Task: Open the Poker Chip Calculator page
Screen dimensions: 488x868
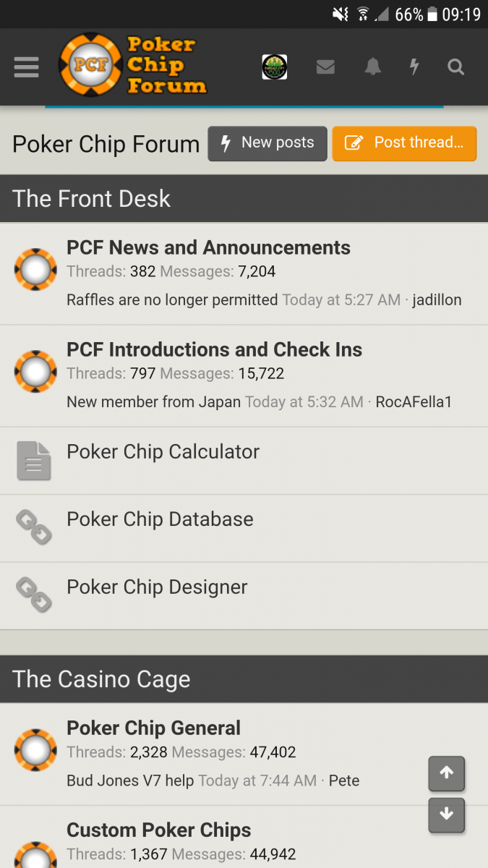Action: [x=163, y=452]
